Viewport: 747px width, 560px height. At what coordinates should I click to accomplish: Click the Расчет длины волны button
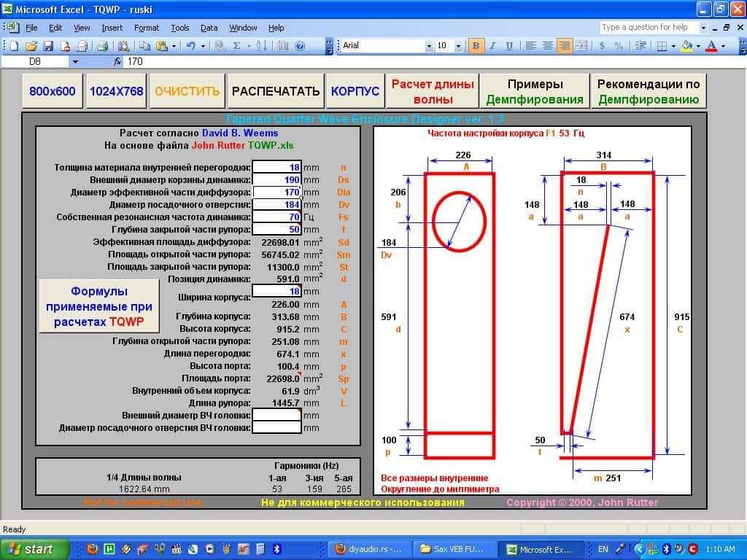(x=433, y=91)
